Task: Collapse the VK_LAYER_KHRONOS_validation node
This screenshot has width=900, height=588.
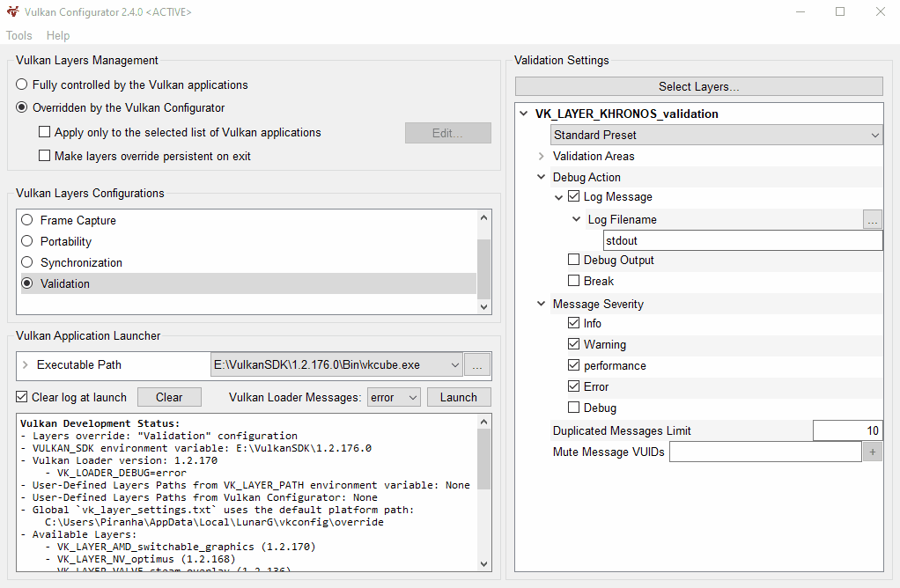Action: coord(523,114)
